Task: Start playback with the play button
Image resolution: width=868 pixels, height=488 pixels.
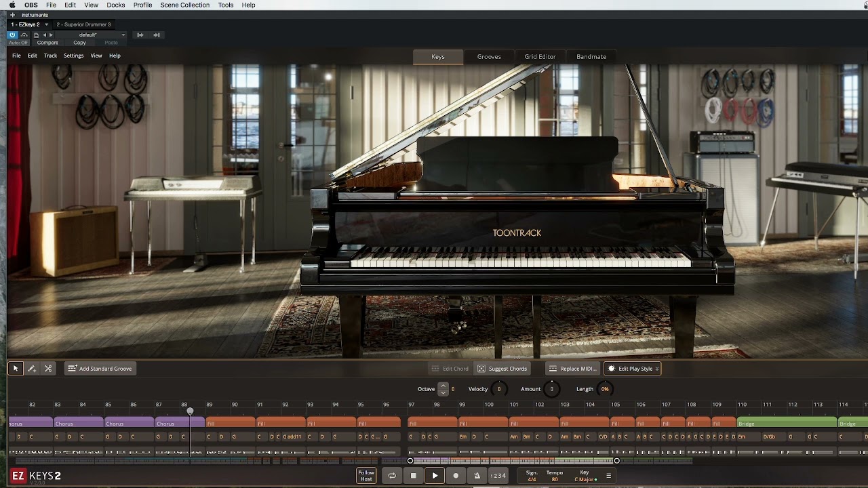Action: (435, 476)
